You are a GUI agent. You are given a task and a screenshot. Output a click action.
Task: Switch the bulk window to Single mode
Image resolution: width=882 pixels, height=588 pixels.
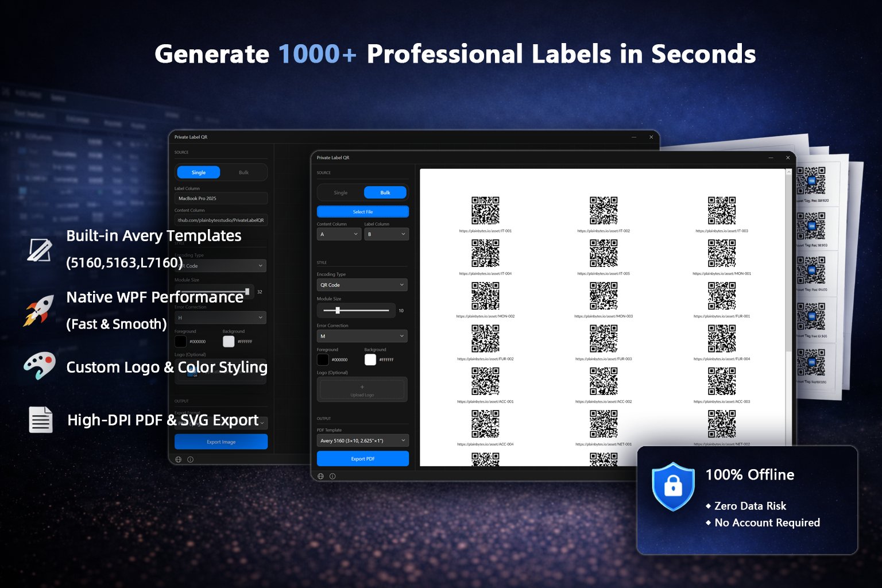[339, 192]
